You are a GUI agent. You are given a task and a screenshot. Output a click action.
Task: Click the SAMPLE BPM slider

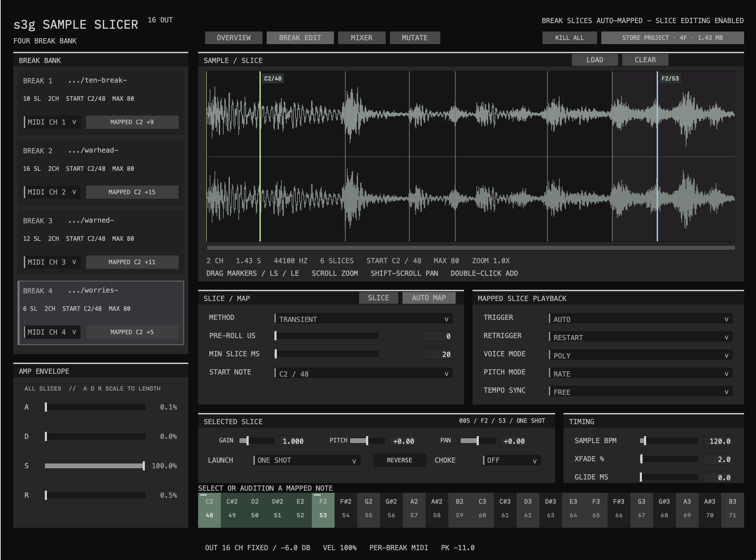pos(669,441)
